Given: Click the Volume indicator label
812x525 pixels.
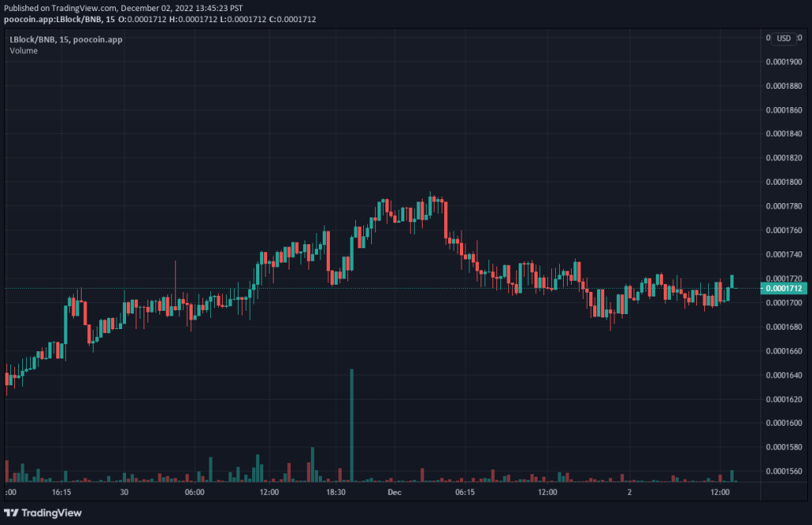Looking at the screenshot, I should tap(24, 51).
